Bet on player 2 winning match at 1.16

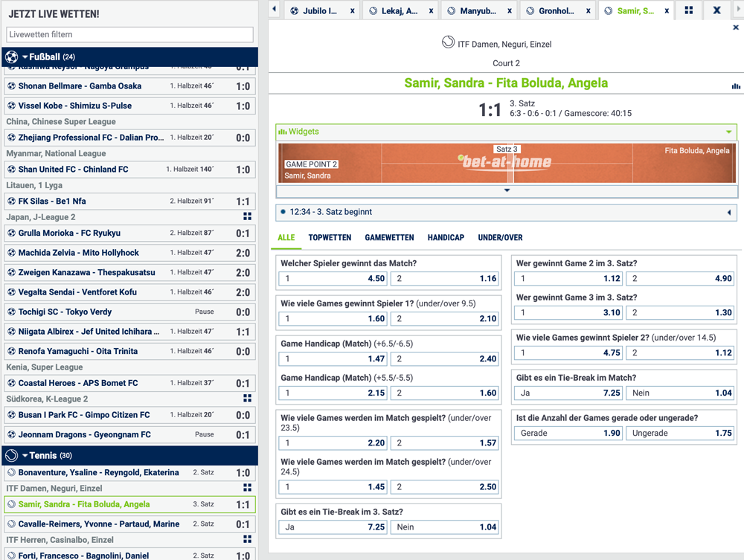[445, 278]
